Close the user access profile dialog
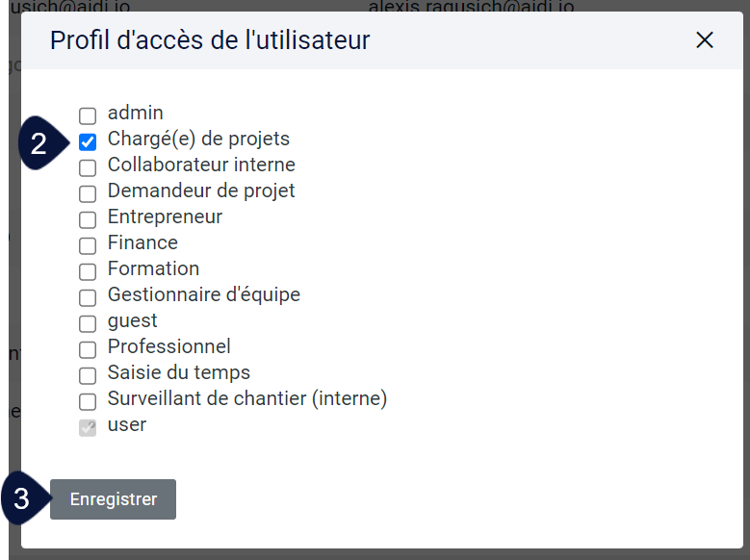The height and width of the screenshot is (560, 750). coord(705,40)
